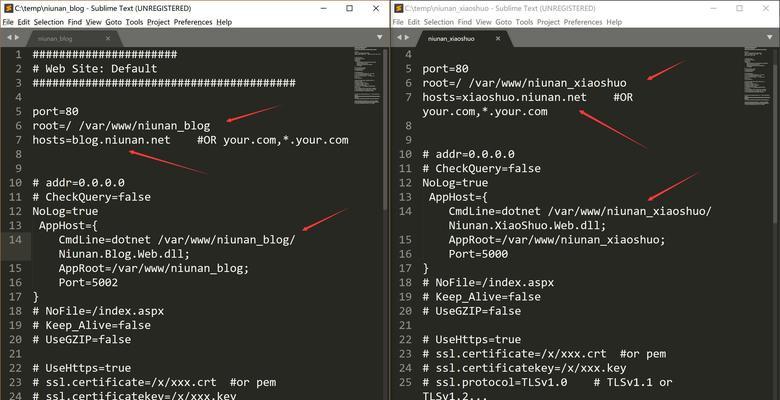Open Selection menu in niunan_blog window
The width and height of the screenshot is (780, 400).
tap(49, 22)
